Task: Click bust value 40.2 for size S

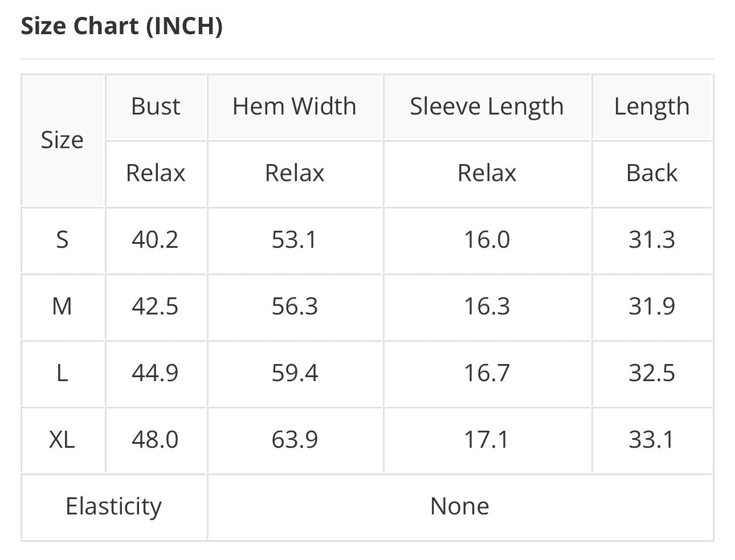Action: tap(155, 239)
